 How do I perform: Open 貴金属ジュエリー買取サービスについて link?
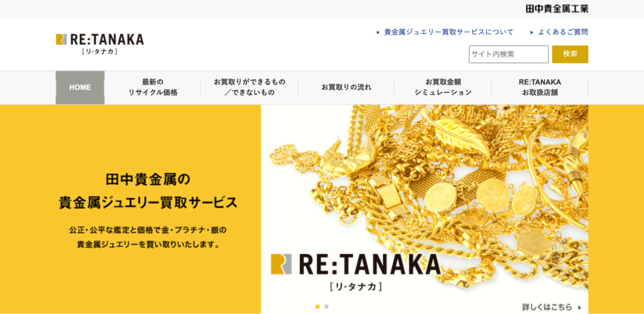pyautogui.click(x=449, y=32)
